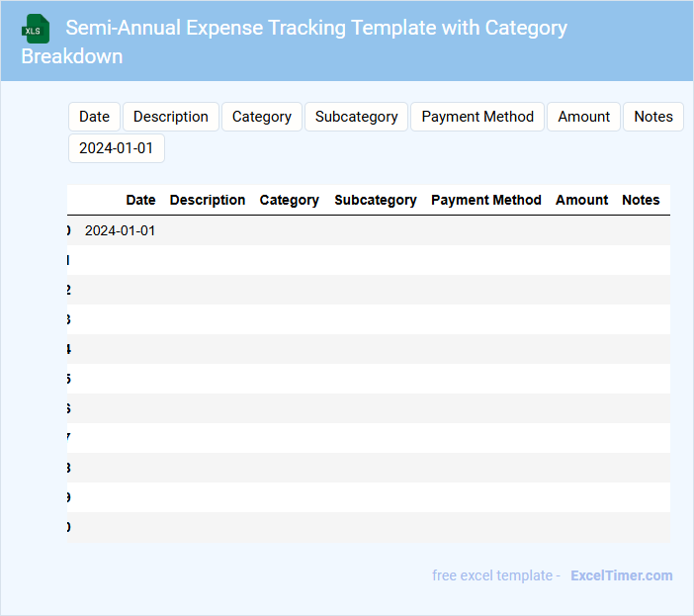Image resolution: width=694 pixels, height=616 pixels.
Task: Select the Date tag button
Action: pyautogui.click(x=94, y=117)
